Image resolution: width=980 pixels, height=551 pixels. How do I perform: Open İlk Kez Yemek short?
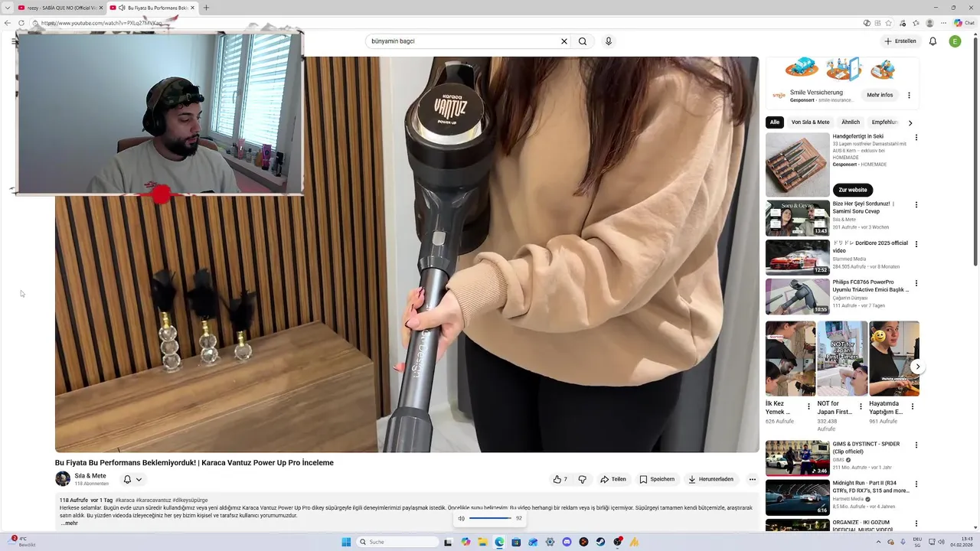790,358
